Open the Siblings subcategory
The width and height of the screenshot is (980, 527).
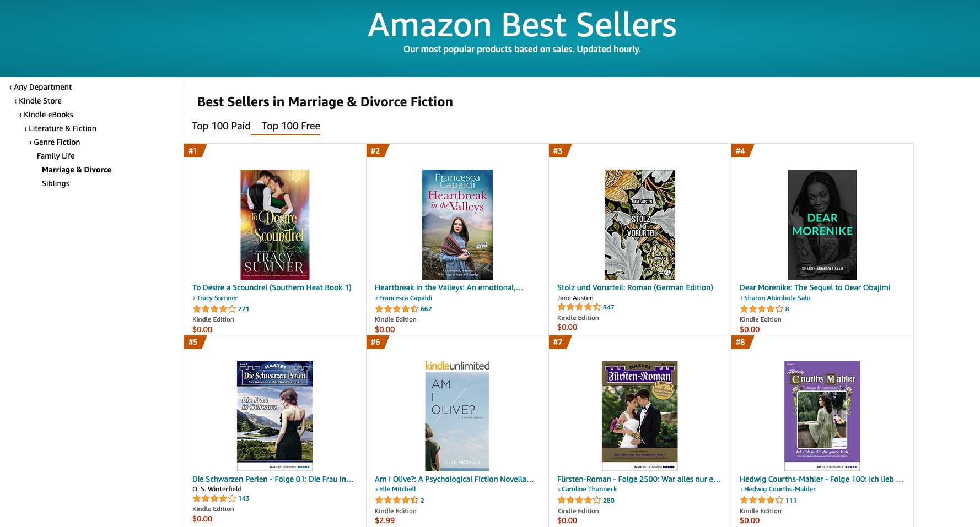point(56,183)
